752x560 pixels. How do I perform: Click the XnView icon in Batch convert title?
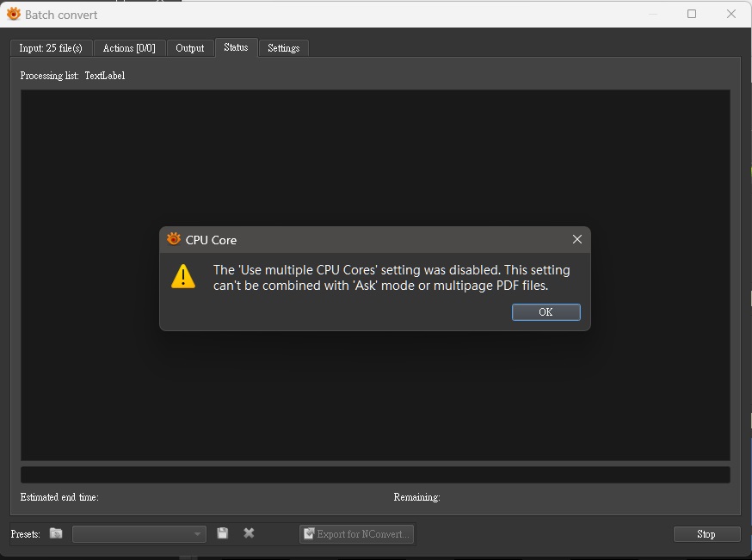pos(14,15)
